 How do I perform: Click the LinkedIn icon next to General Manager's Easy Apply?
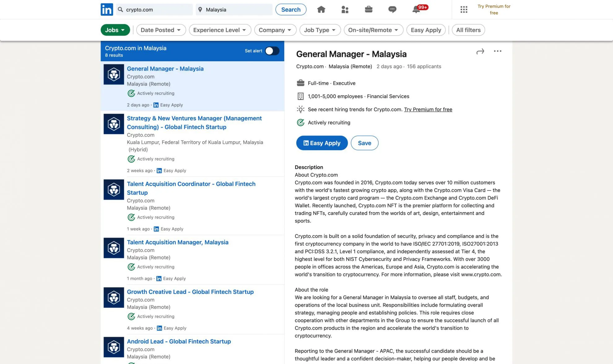[x=156, y=105]
